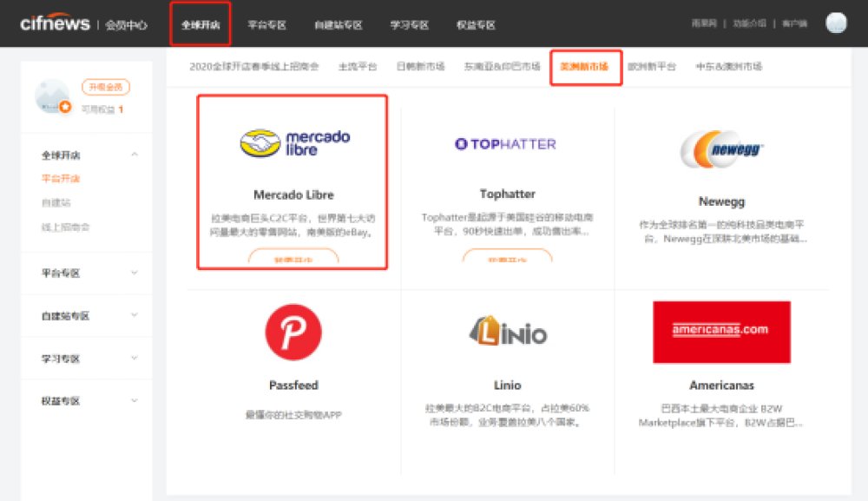
Task: Click the 可用权益 1 text in the sidebar
Action: (x=102, y=109)
